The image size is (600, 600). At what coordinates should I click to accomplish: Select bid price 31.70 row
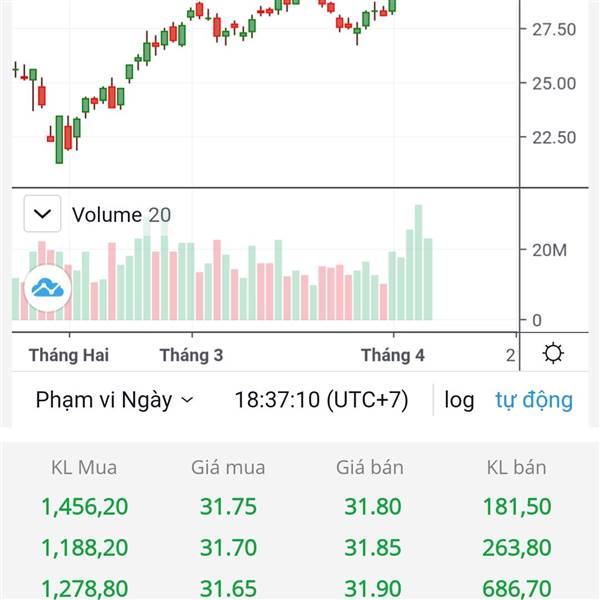(x=228, y=547)
